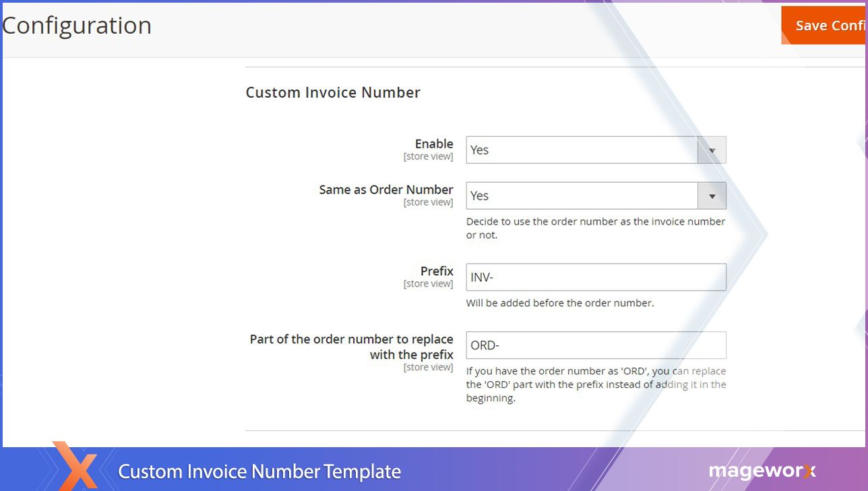Viewport: 868px width, 491px height.
Task: Click the orange X Mageworx logo icon
Action: [76, 466]
